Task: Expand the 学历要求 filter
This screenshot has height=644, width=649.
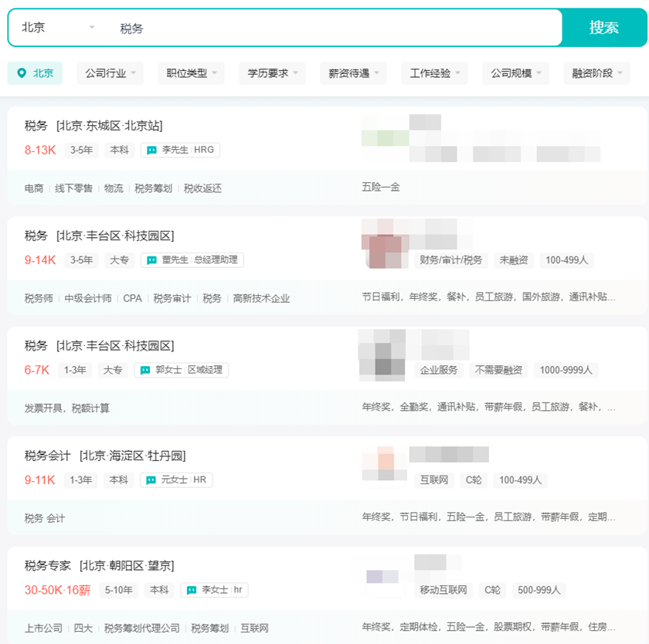Action: tap(272, 73)
